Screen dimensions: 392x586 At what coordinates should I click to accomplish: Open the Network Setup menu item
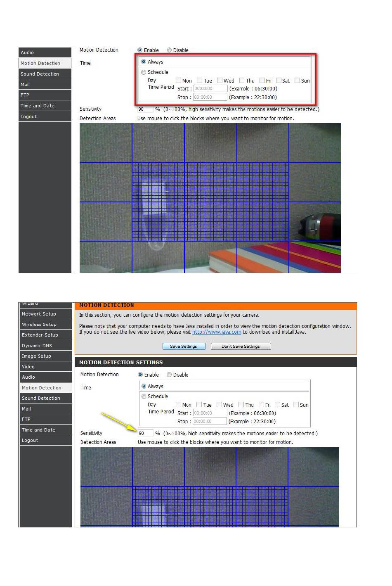(x=45, y=314)
